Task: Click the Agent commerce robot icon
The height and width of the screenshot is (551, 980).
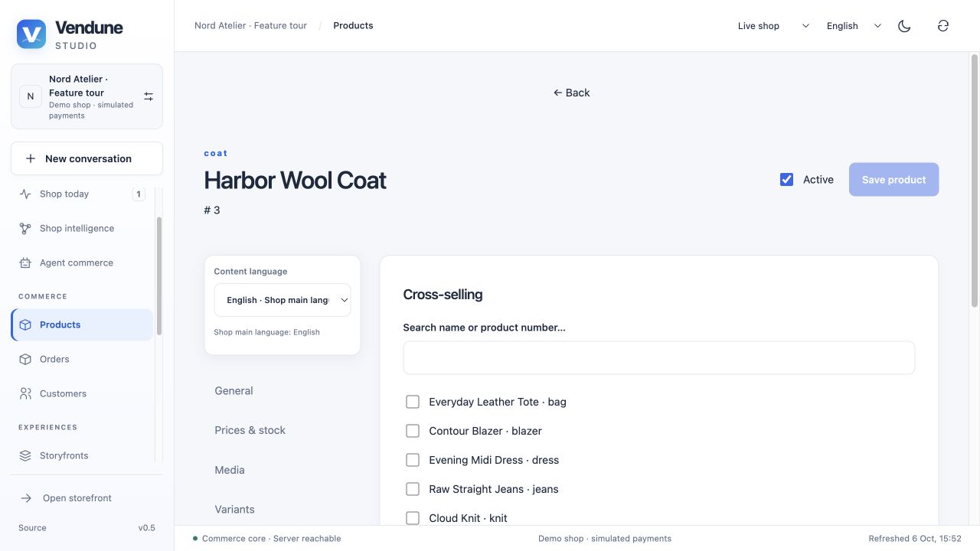Action: 25,262
